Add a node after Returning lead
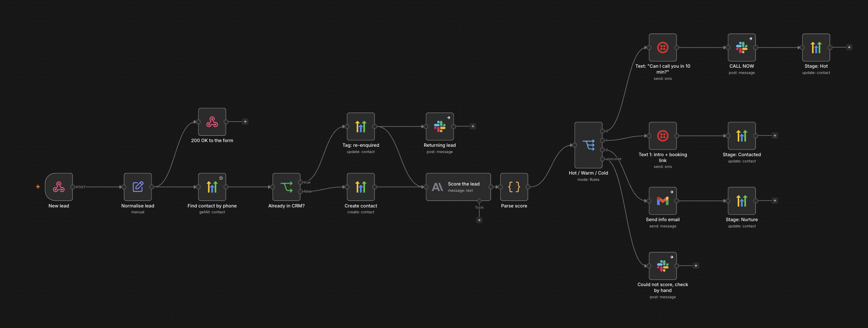Image resolution: width=868 pixels, height=328 pixels. tap(473, 126)
